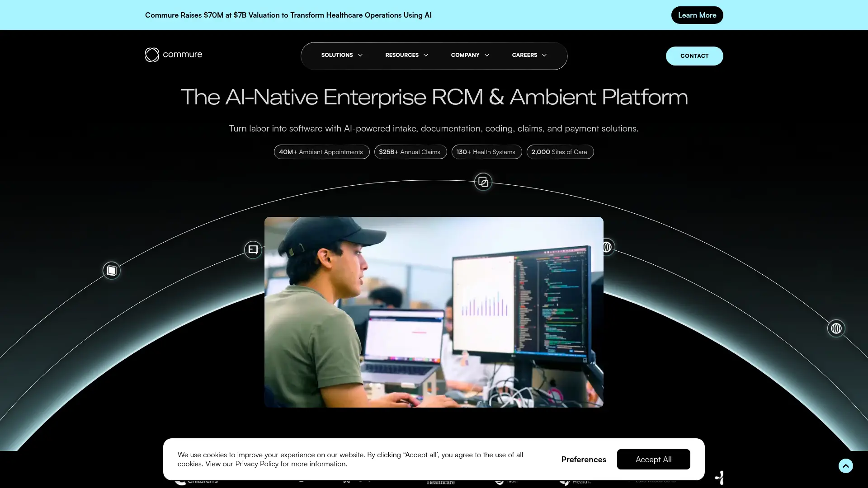Image resolution: width=868 pixels, height=488 pixels.
Task: Click the Learn More button in the banner
Action: (697, 15)
